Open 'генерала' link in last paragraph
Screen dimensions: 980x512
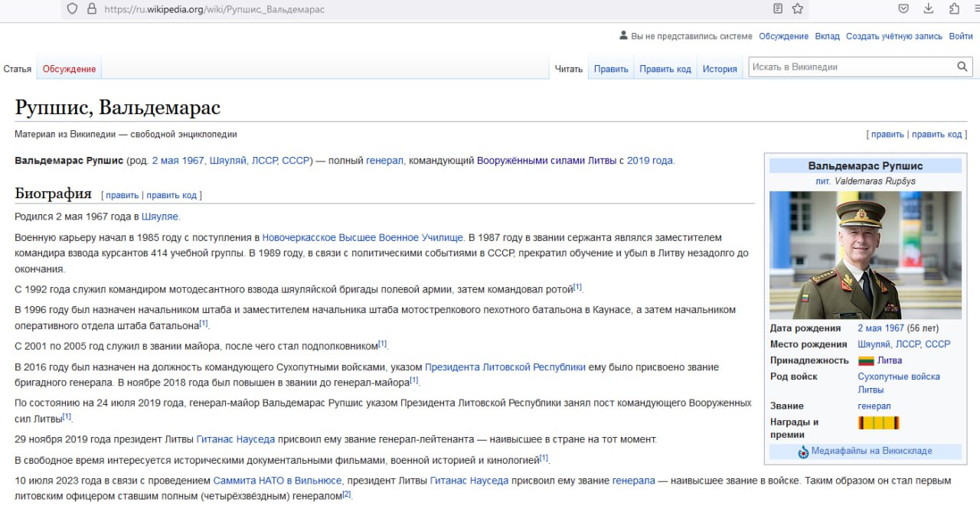pos(633,481)
